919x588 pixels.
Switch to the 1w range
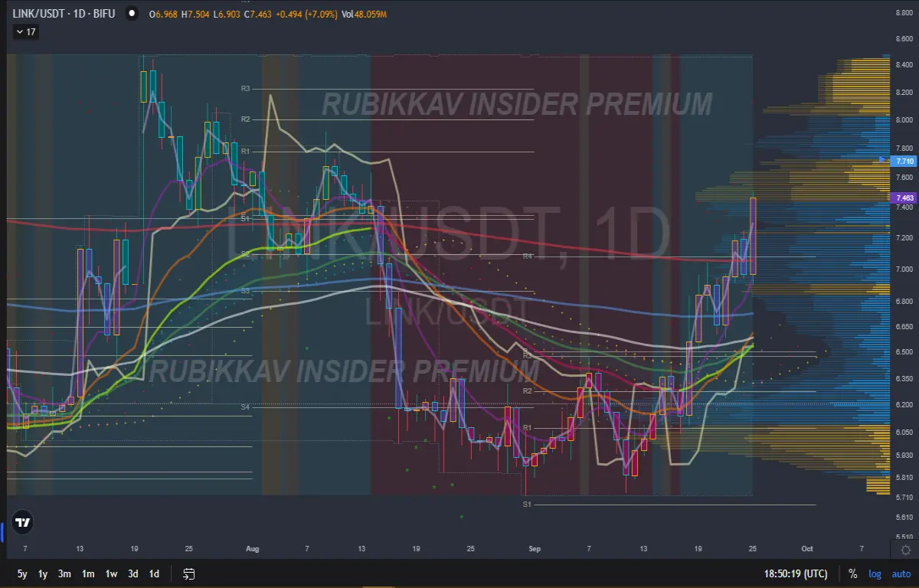tap(111, 573)
